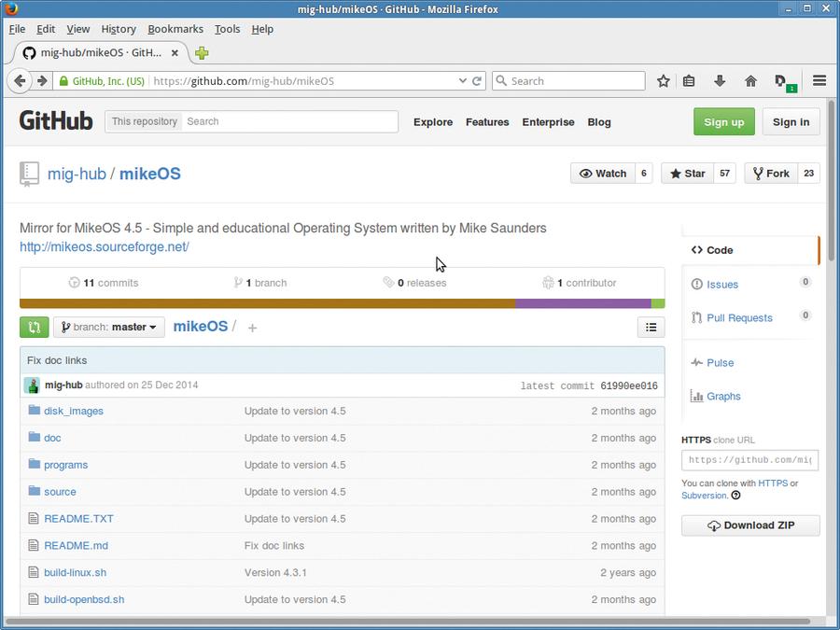Open the Firefox hamburger menu
The width and height of the screenshot is (840, 630).
[x=819, y=81]
